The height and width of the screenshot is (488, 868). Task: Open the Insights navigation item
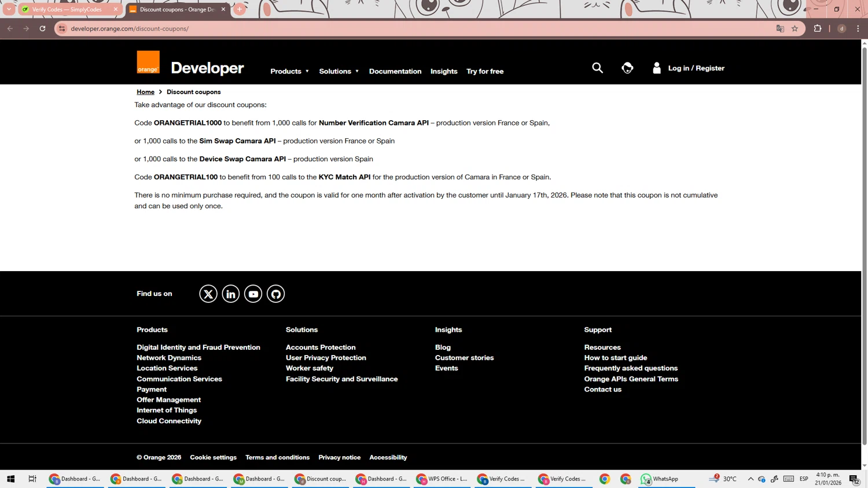coord(444,71)
